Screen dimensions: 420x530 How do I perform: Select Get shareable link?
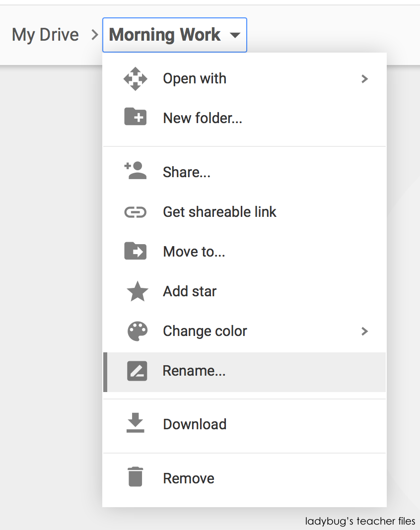point(219,211)
